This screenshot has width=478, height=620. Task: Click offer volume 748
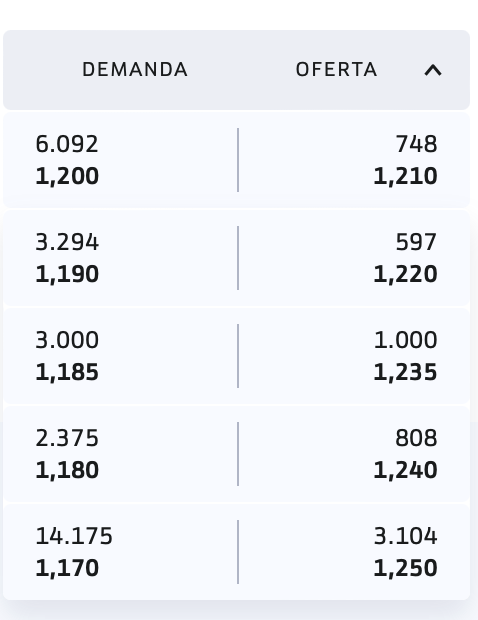416,144
